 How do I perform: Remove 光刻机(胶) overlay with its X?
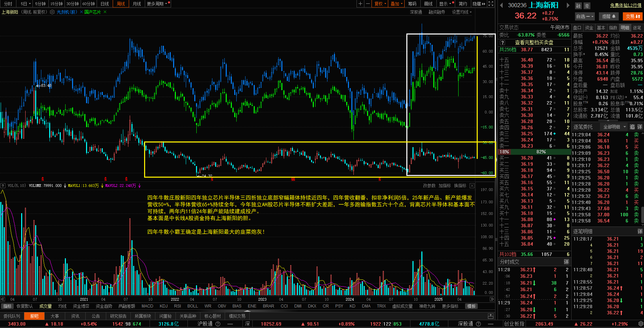pyautogui.click(x=81, y=12)
